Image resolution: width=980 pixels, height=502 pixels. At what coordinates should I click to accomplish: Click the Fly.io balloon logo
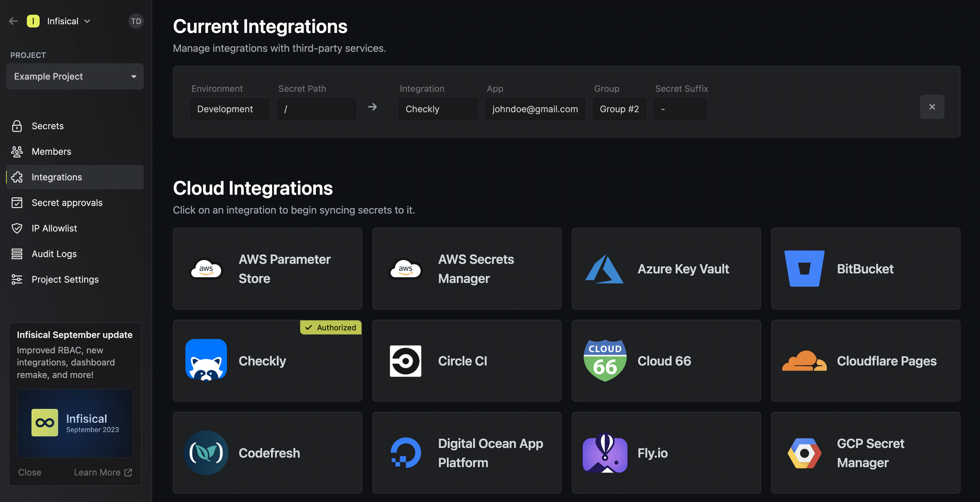[604, 453]
